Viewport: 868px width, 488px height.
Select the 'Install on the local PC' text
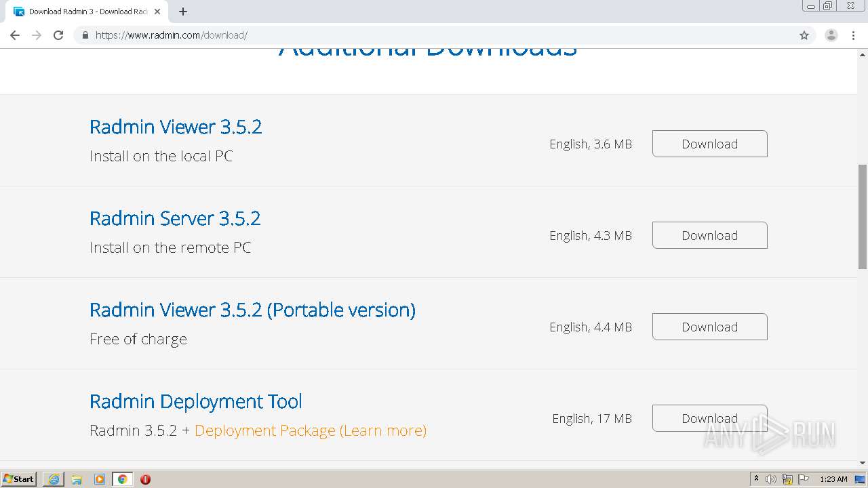[x=161, y=156]
